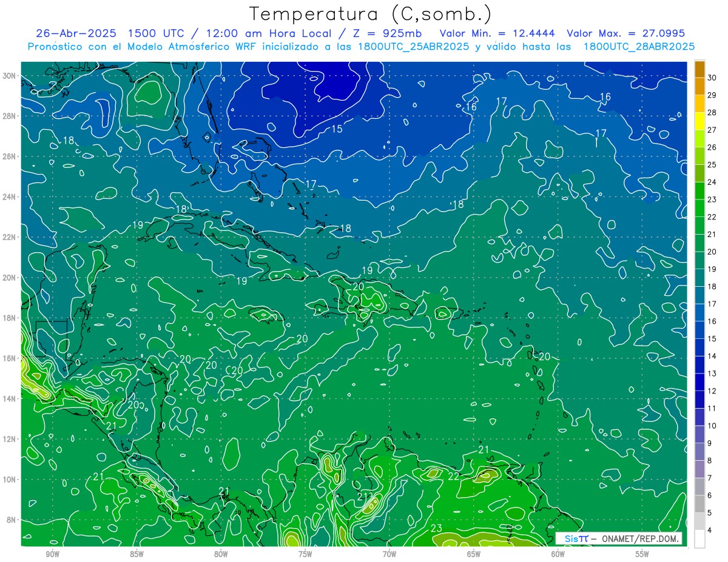Click the 8N latitude label
This screenshot has height=562, width=728.
click(12, 520)
